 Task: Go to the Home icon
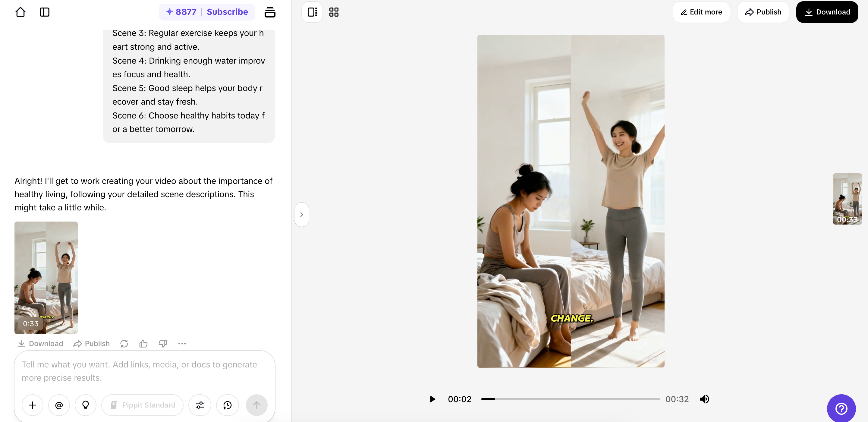(x=20, y=12)
